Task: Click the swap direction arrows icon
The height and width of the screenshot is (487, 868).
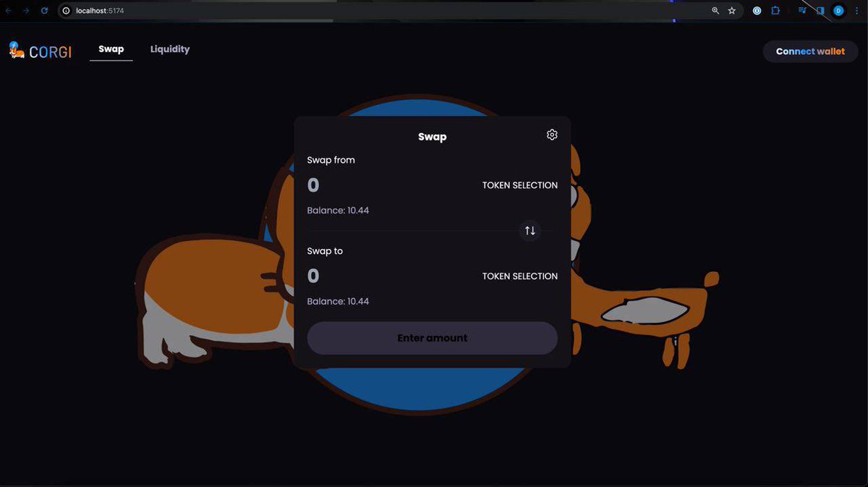Action: (x=529, y=230)
